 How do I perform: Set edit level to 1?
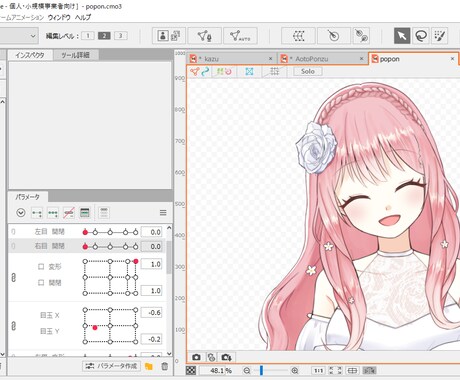(x=88, y=36)
